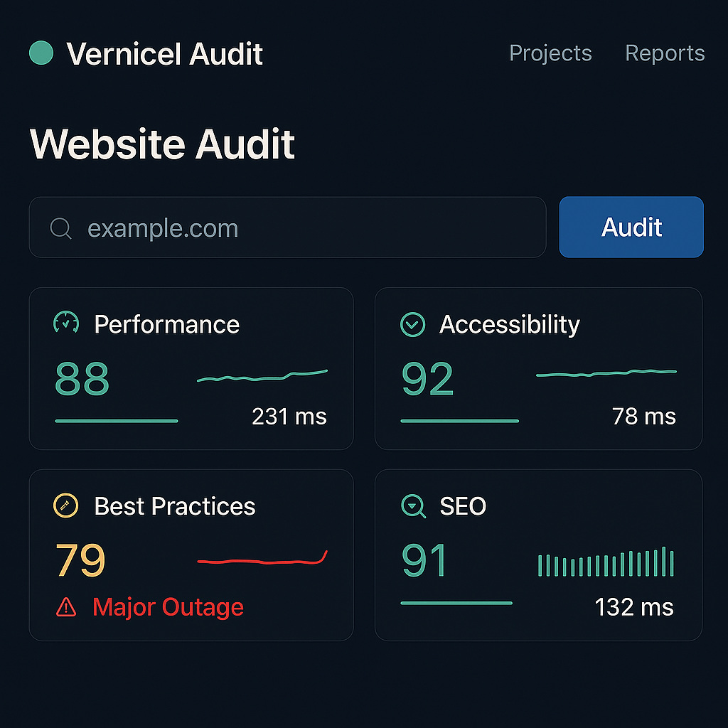Screen dimensions: 728x728
Task: Click the Major Outage warning triangle icon
Action: [x=65, y=607]
